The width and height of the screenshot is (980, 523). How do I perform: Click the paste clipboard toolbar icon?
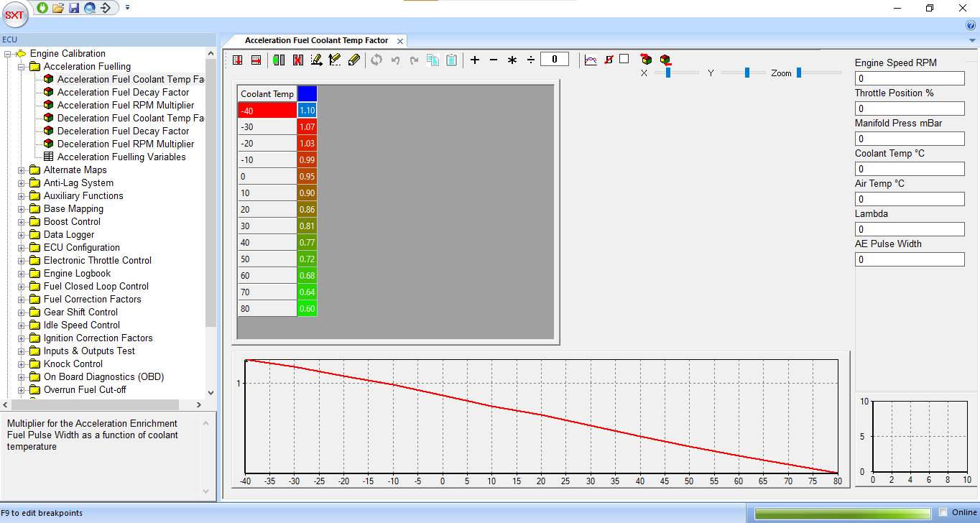[451, 60]
